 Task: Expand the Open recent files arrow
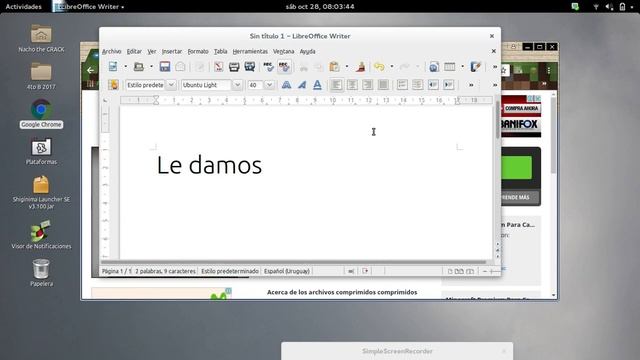point(151,67)
